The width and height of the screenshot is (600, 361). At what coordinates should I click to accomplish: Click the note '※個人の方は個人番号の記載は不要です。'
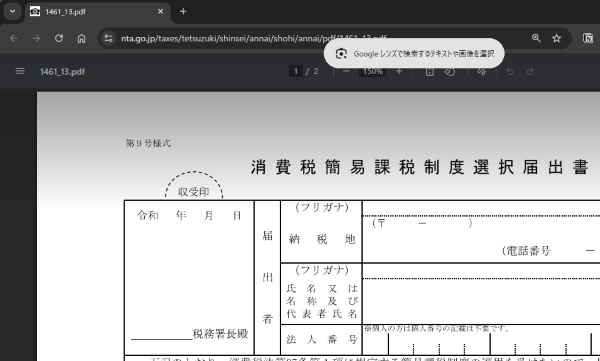click(x=436, y=328)
